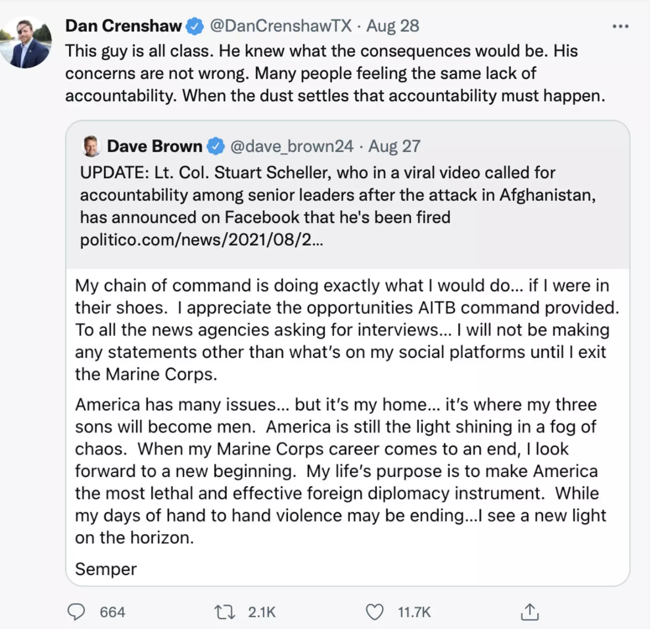Click the 664 replies count
The image size is (672, 629).
(113, 612)
